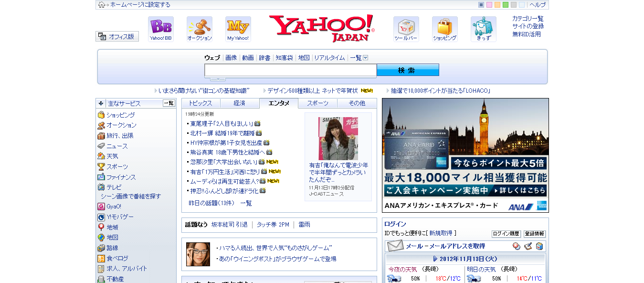This screenshot has width=644, height=283.
Task: Select the dark blue theme color swatch
Action: point(481,5)
